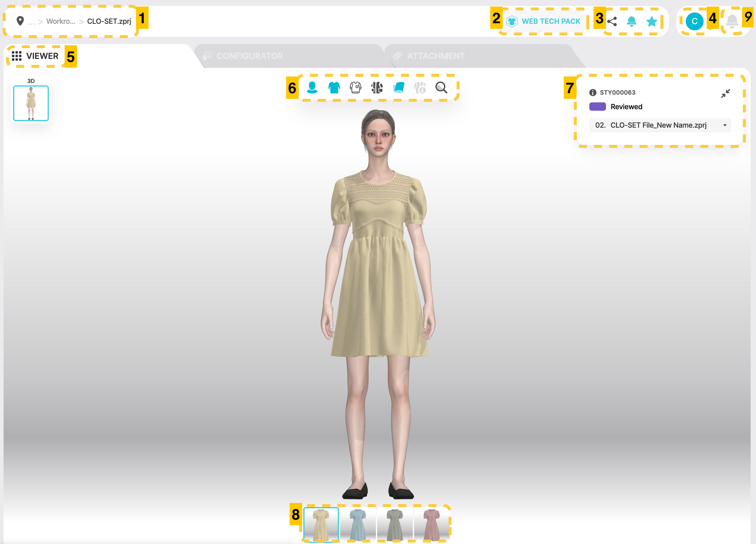Switch to the VIEWER tab

pos(35,56)
